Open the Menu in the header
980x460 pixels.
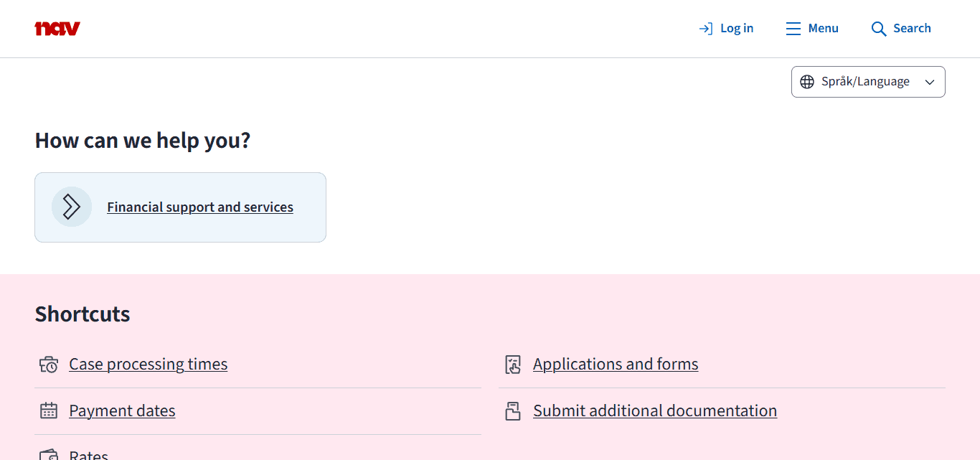click(x=812, y=29)
